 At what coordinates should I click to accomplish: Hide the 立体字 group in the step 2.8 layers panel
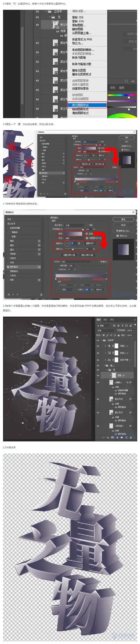(98, 340)
